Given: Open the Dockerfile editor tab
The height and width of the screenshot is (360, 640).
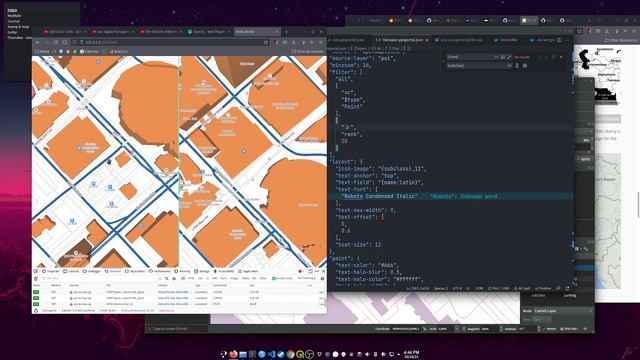Looking at the screenshot, I should click(x=506, y=40).
